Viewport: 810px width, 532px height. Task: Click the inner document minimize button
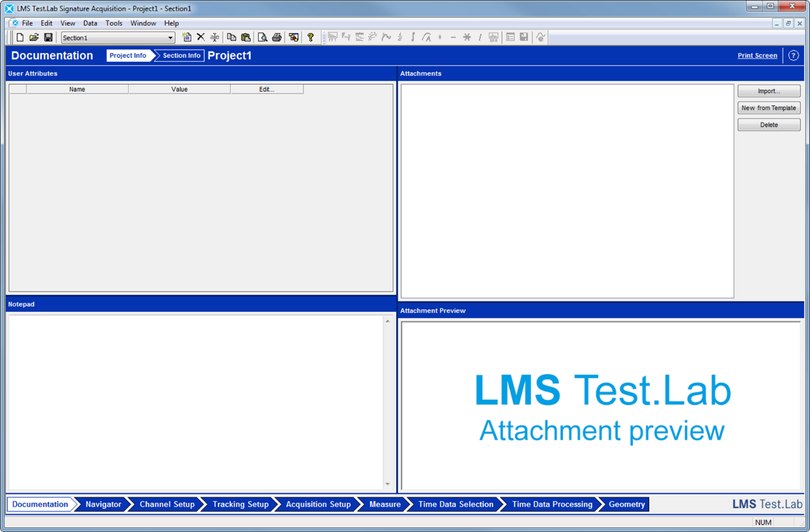tap(777, 24)
